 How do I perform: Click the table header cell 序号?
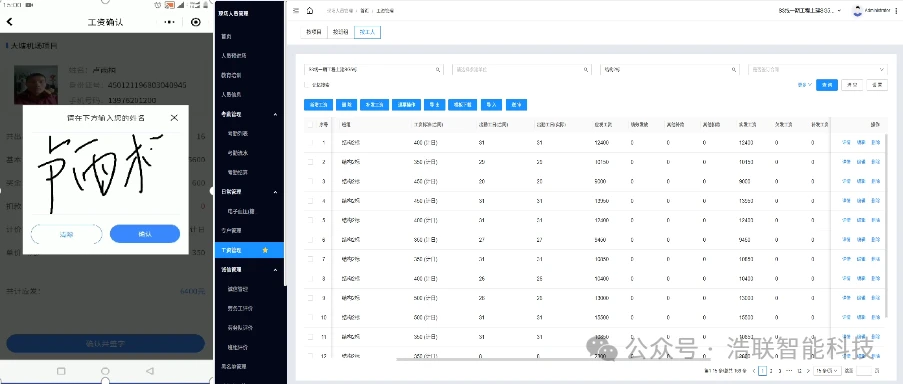coord(324,124)
